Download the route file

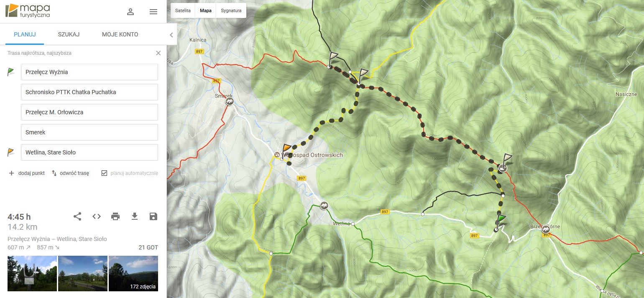click(134, 216)
